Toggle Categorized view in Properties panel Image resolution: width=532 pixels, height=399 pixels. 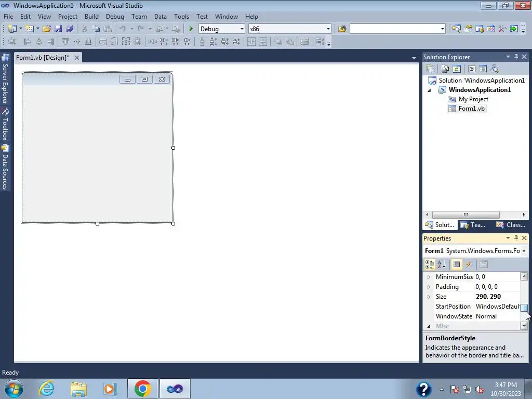point(430,264)
